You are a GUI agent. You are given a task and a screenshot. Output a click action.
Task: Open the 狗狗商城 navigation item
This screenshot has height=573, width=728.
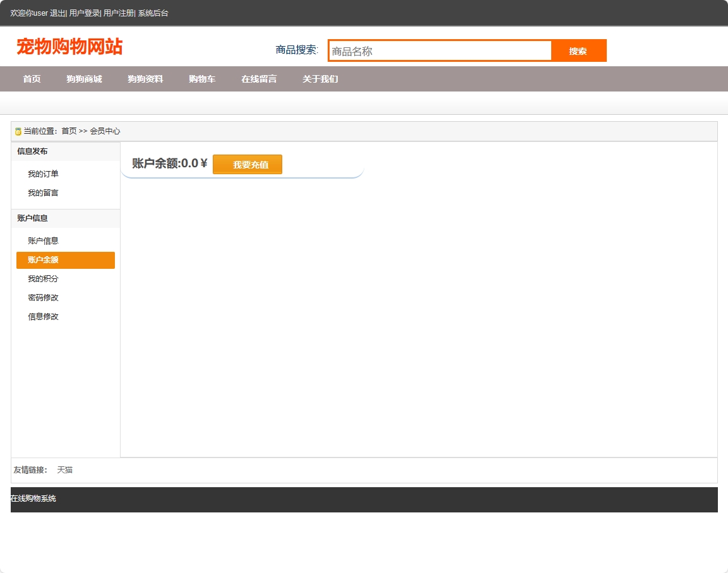click(84, 79)
